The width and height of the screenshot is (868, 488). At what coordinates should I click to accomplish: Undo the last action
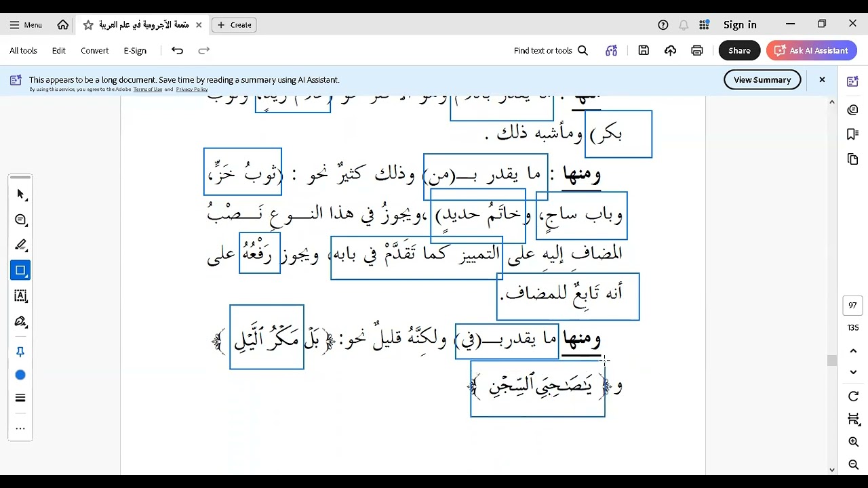[178, 51]
